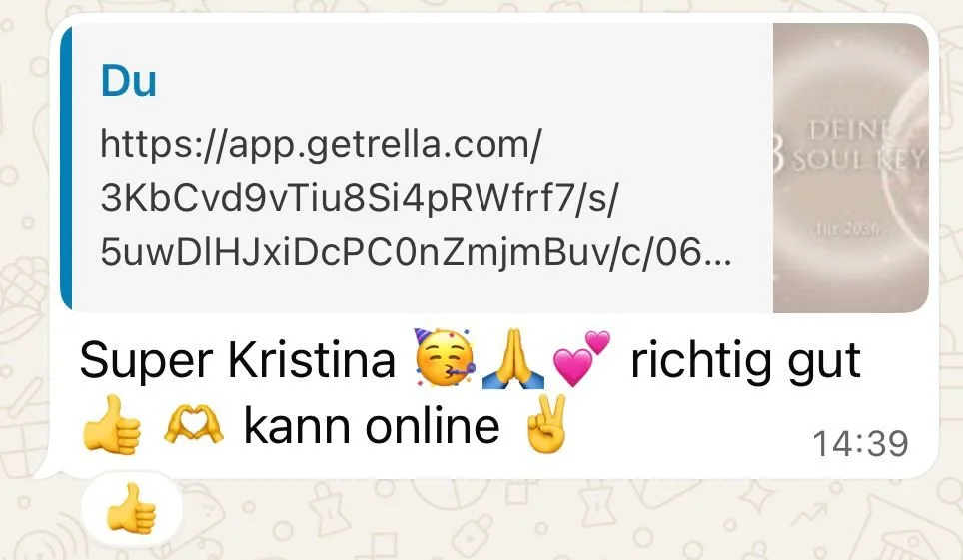Select the 'Super Kristina' message text
The height and width of the screenshot is (560, 963).
pyautogui.click(x=238, y=360)
